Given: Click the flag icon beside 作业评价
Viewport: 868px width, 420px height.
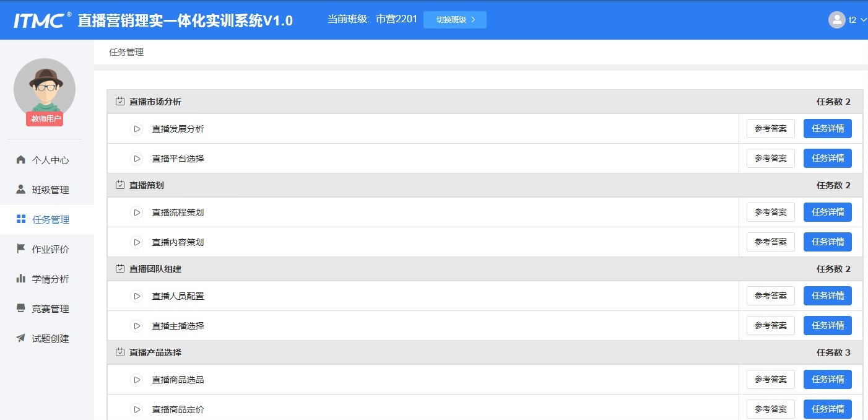Looking at the screenshot, I should pyautogui.click(x=21, y=249).
